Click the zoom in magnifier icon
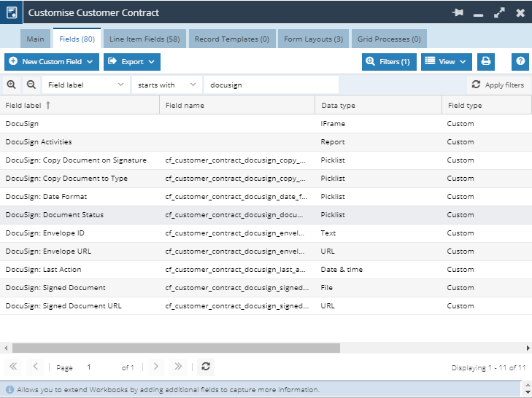The width and height of the screenshot is (532, 398). 12,85
